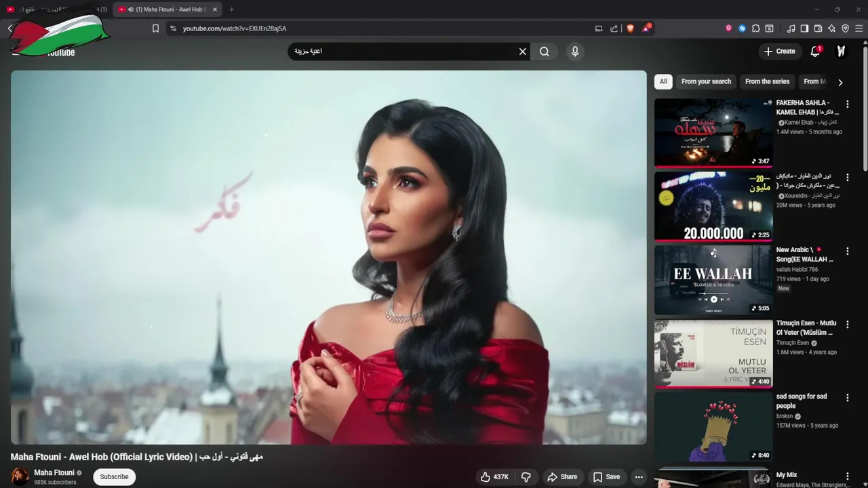Open options menu for EE WALLAH video
This screenshot has height=488, width=868.
click(847, 251)
